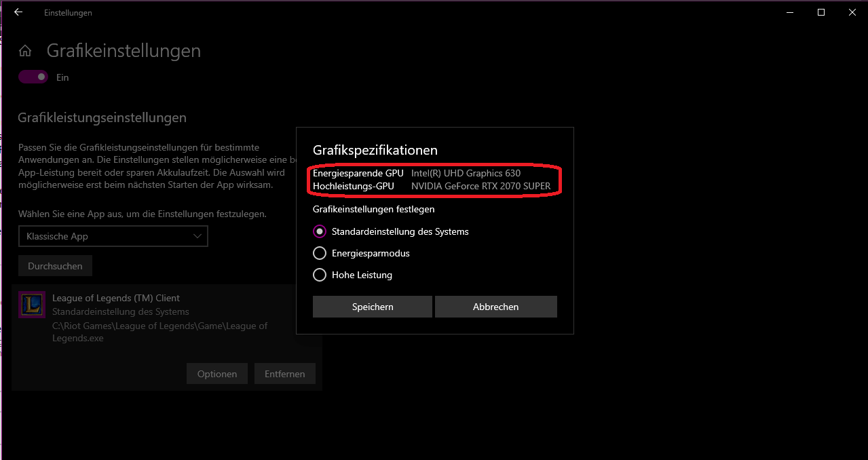This screenshot has height=460, width=868.
Task: Click the Grafikeinstellungen page title
Action: pyautogui.click(x=124, y=51)
